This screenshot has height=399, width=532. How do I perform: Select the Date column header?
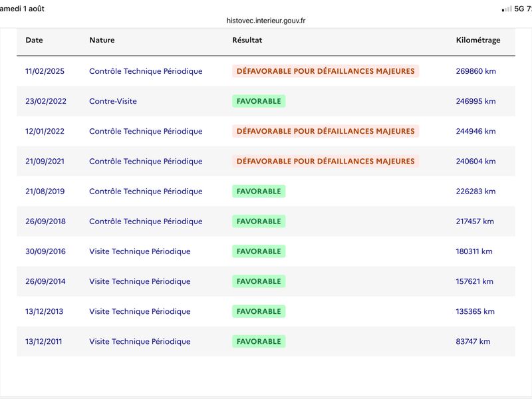click(x=35, y=40)
